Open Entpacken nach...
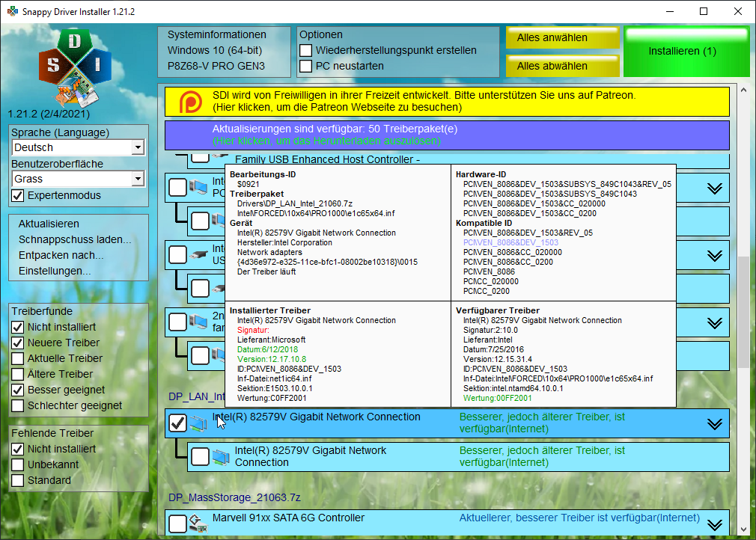This screenshot has height=540, width=756. click(61, 255)
